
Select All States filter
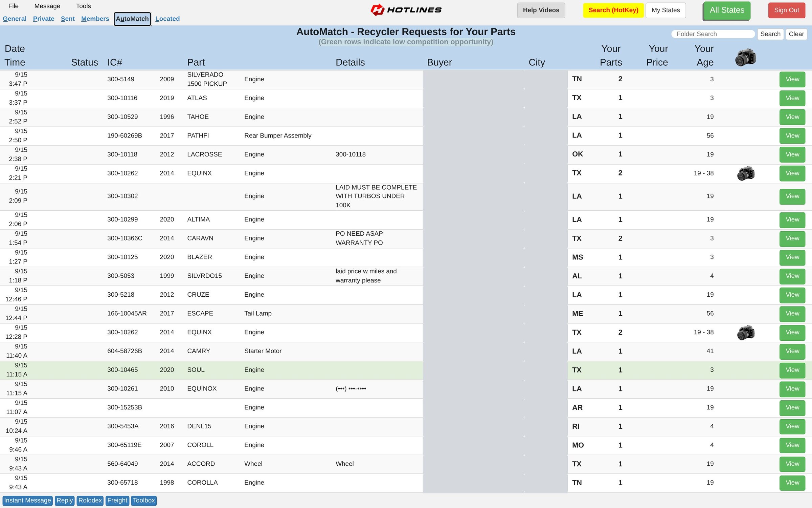[727, 10]
